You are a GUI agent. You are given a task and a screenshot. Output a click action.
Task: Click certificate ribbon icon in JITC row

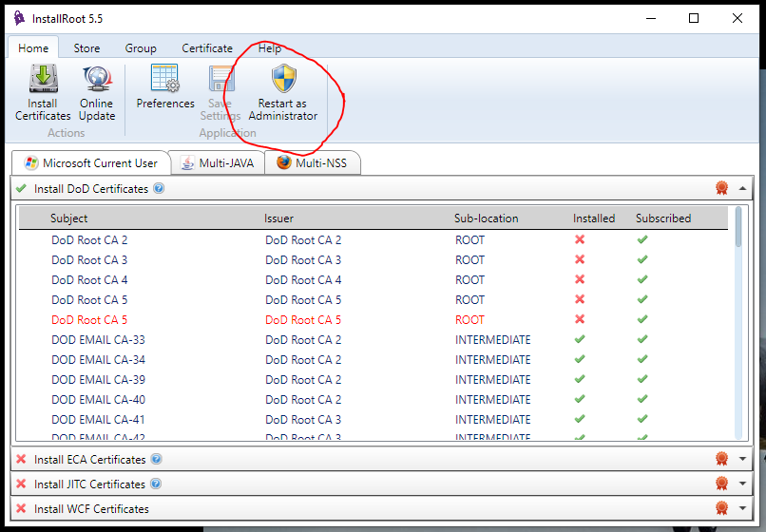pyautogui.click(x=721, y=484)
